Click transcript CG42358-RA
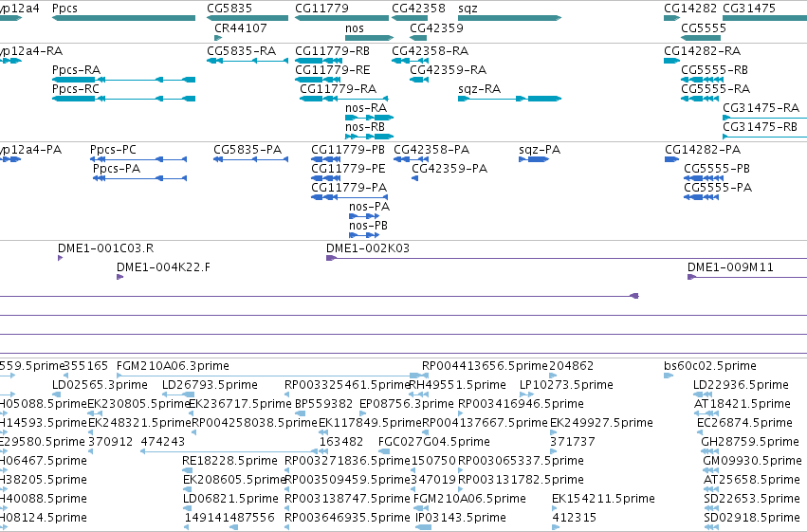This screenshot has width=807, height=532. pyautogui.click(x=431, y=51)
